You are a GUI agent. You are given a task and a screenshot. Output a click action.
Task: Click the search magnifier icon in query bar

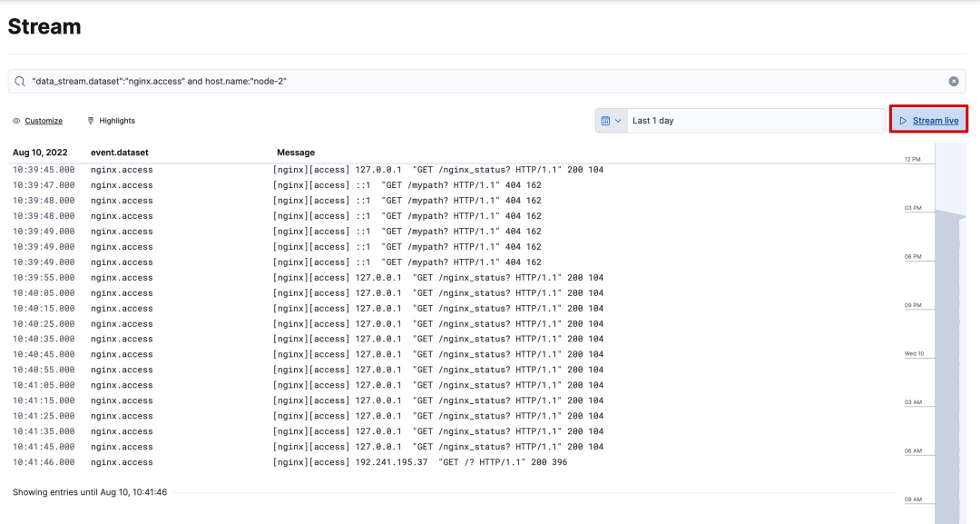20,82
